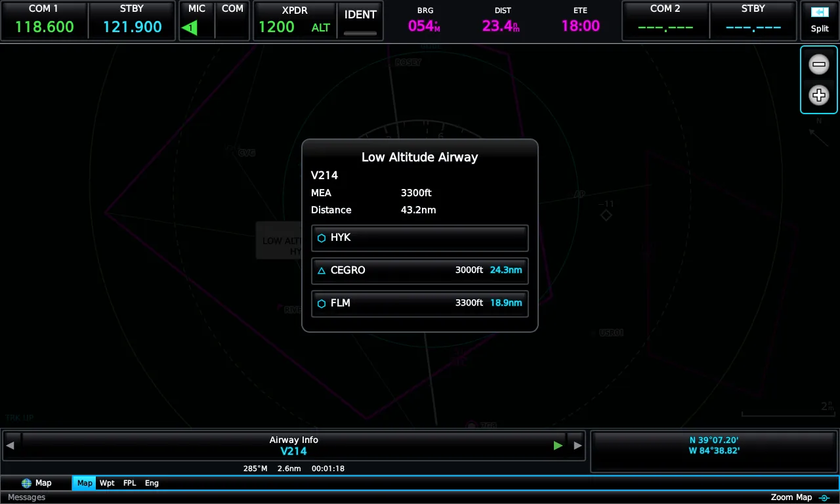Viewport: 840px width, 504px height.
Task: Switch to the Map tab
Action: click(x=85, y=483)
